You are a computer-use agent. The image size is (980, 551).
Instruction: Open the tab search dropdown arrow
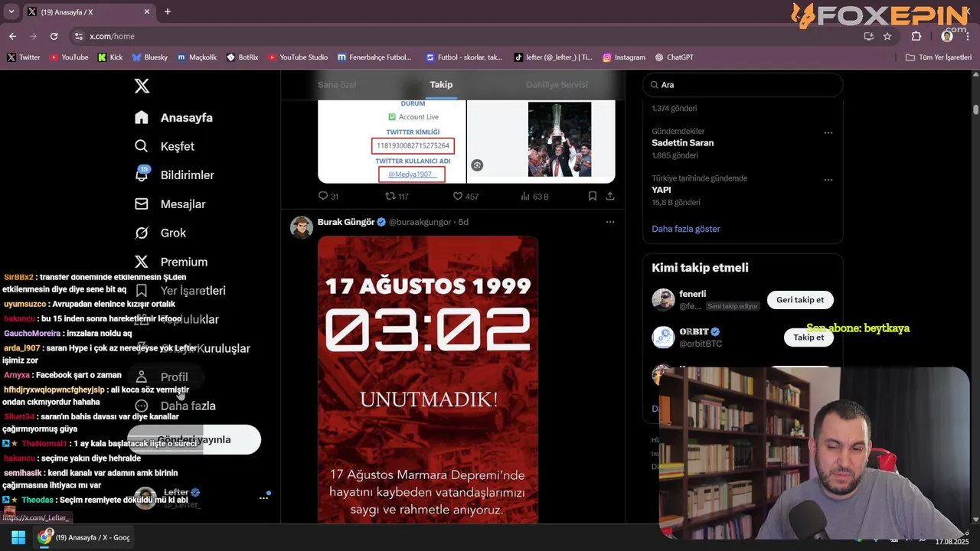point(10,11)
